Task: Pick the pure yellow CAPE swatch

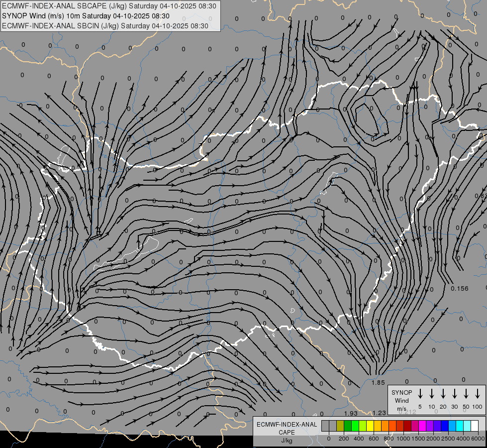Action: pyautogui.click(x=370, y=426)
